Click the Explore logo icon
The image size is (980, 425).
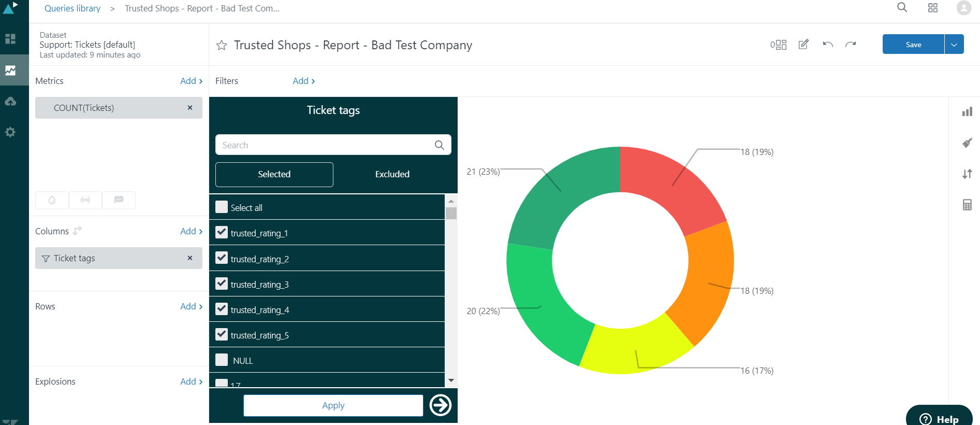click(10, 7)
